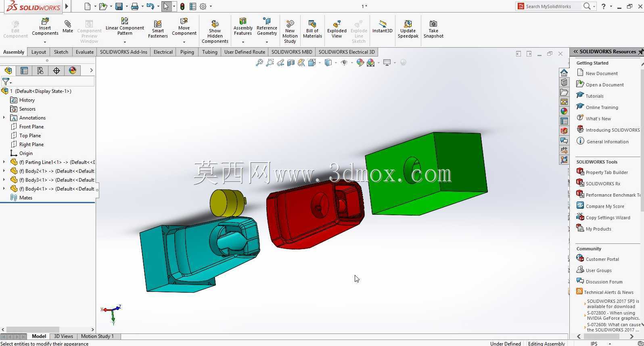The width and height of the screenshot is (644, 346).
Task: Start the Instant3D tool
Action: [382, 27]
